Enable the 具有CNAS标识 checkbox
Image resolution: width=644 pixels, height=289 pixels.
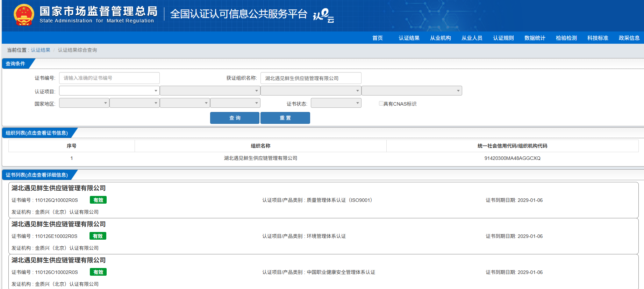[381, 104]
